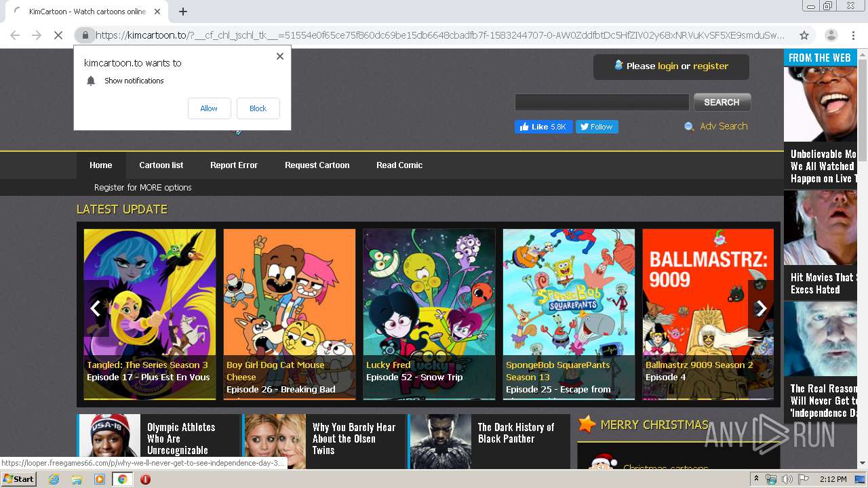Open the red antivirus taskbar icon
This screenshot has height=488, width=868.
(x=145, y=479)
